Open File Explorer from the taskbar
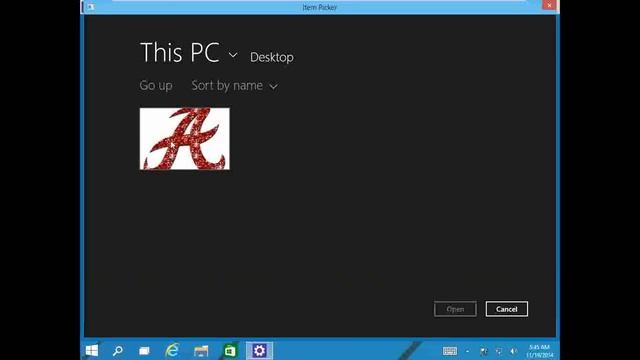 tap(201, 351)
